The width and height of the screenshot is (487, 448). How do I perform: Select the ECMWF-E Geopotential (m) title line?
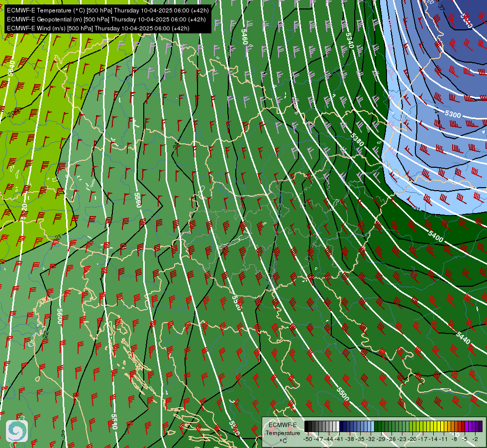point(106,19)
